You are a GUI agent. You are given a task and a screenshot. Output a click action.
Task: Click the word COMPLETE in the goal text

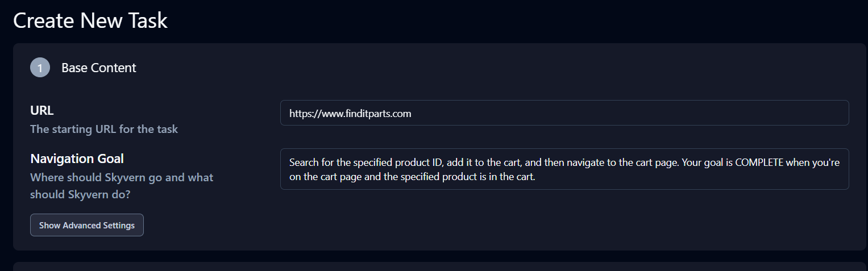pos(759,162)
